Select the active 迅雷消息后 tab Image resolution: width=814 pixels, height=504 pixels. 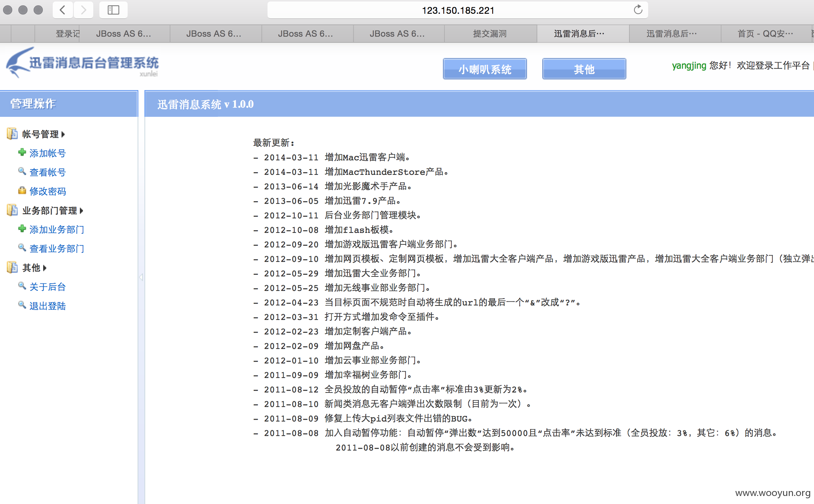click(583, 34)
